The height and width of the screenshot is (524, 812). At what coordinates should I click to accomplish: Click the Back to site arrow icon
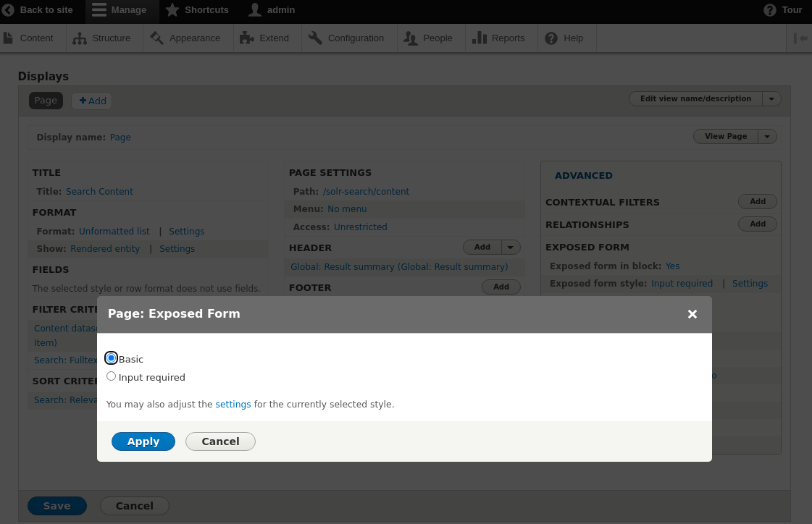coord(9,10)
